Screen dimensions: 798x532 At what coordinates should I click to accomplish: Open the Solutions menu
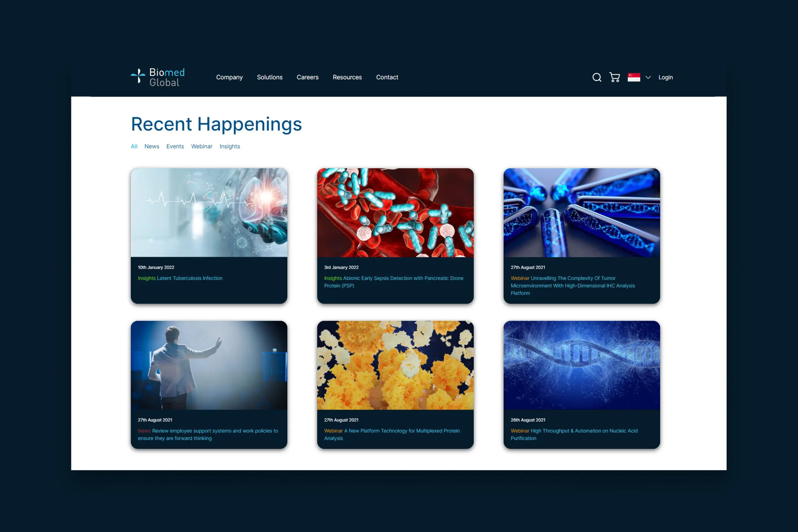coord(270,77)
